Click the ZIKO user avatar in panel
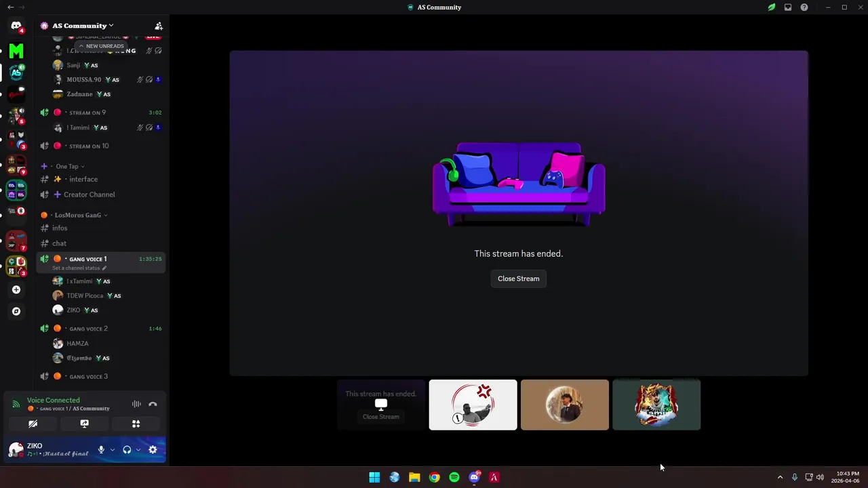 16,449
